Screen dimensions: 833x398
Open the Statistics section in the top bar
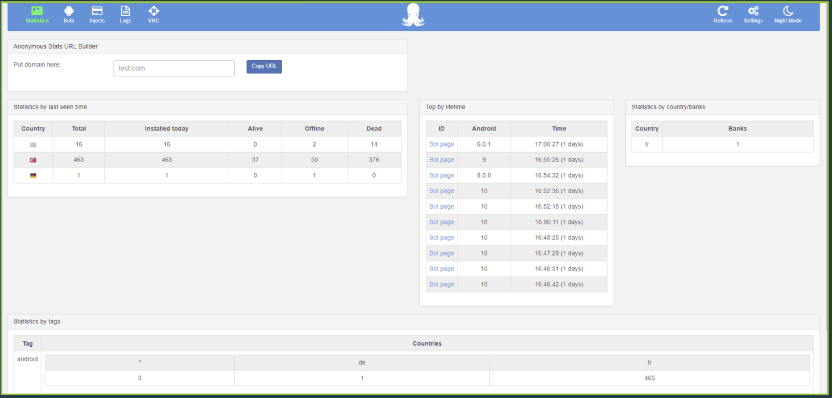(37, 15)
